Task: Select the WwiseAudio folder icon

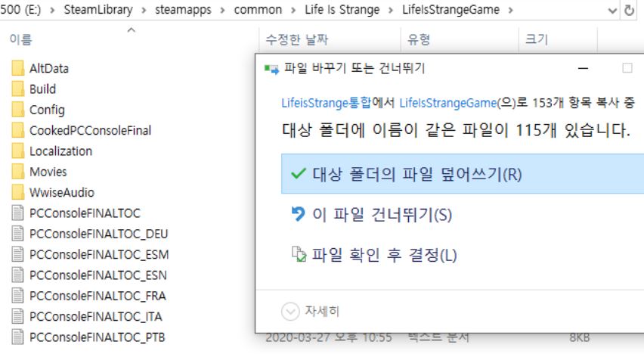Action: tap(17, 192)
